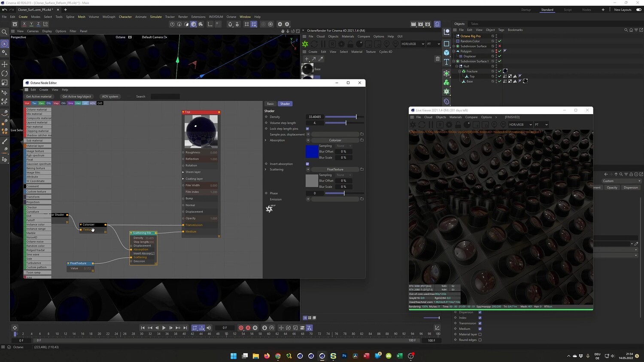
Task: Select the Move tool in left toolbar
Action: pos(5,64)
